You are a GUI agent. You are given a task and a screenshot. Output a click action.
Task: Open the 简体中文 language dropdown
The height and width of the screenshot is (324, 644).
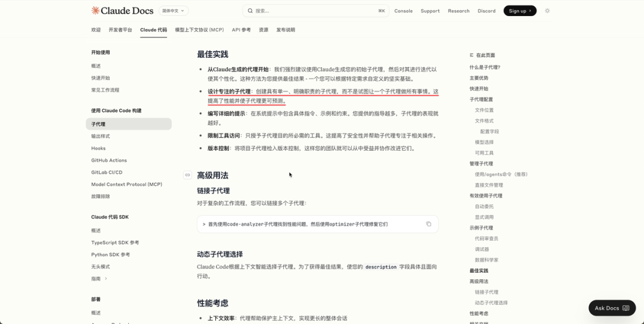[x=174, y=11]
